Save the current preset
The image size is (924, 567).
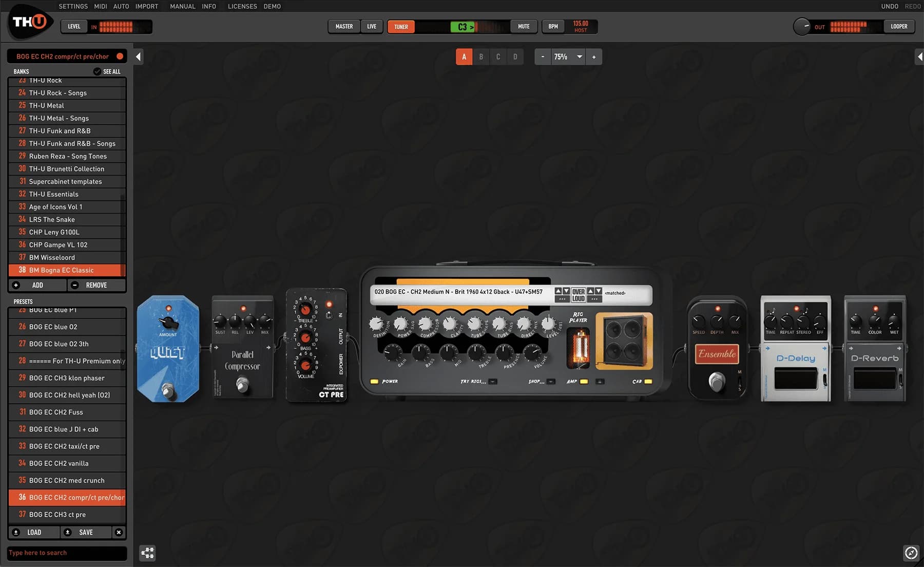[x=86, y=532]
